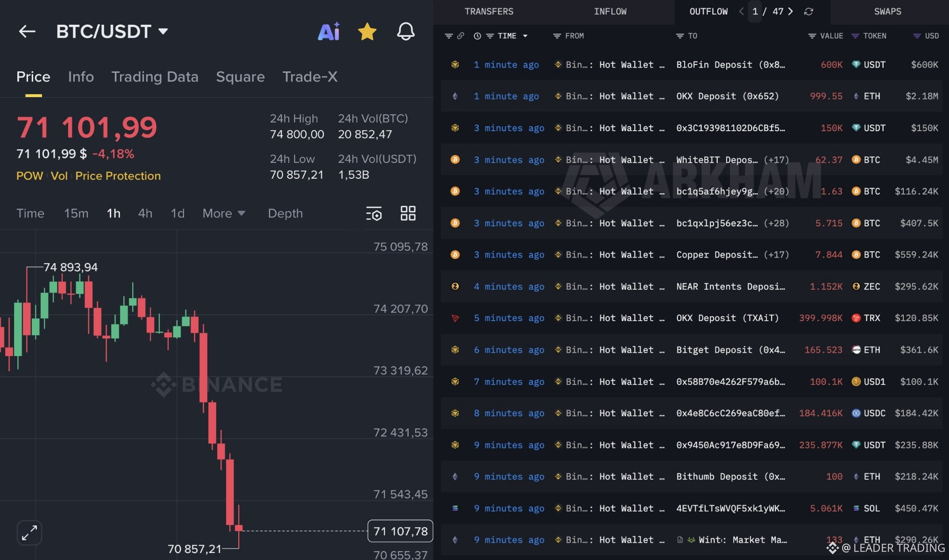Toggle TIME column sort arrow
Screen dimensions: 949x560
[525, 36]
